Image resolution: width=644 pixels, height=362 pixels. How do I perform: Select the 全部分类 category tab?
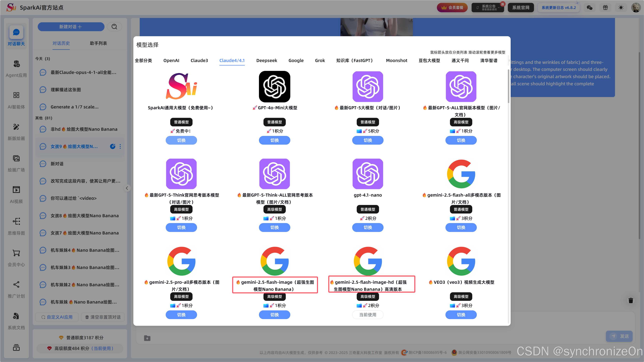point(143,61)
